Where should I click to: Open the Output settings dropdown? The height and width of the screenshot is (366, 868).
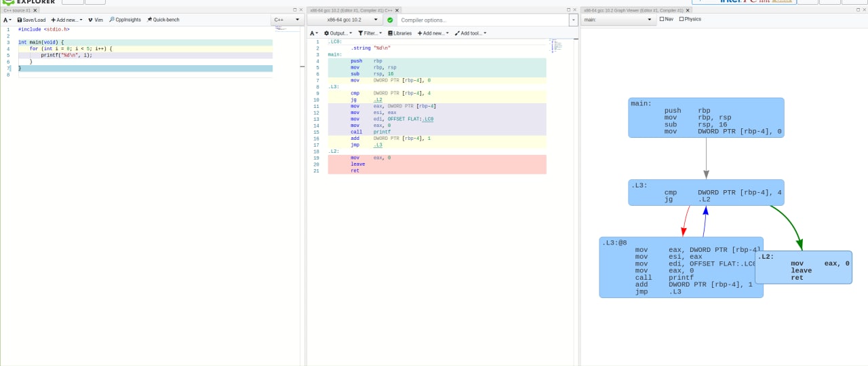(338, 33)
